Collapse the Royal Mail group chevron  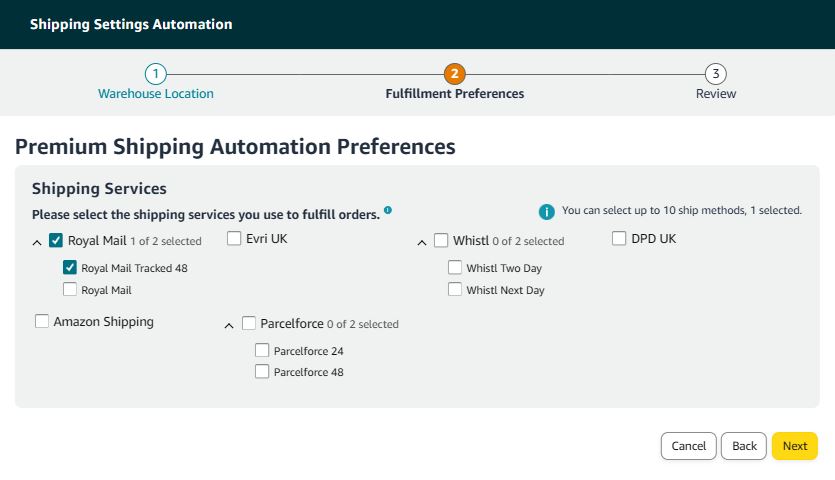[37, 242]
